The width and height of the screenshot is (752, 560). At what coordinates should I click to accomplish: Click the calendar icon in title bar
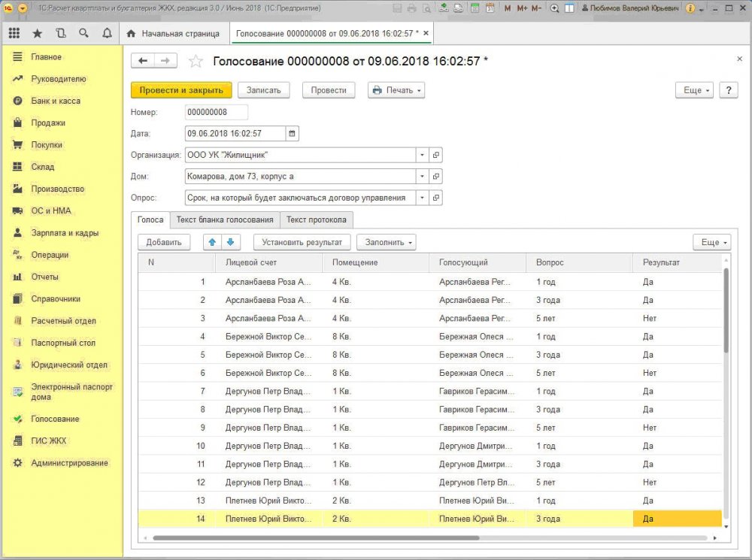tap(490, 8)
